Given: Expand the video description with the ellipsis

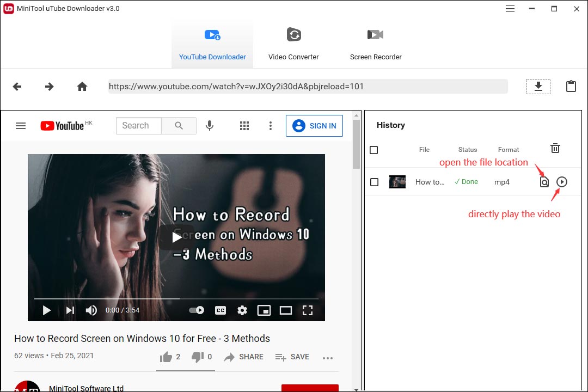Looking at the screenshot, I should 328,358.
